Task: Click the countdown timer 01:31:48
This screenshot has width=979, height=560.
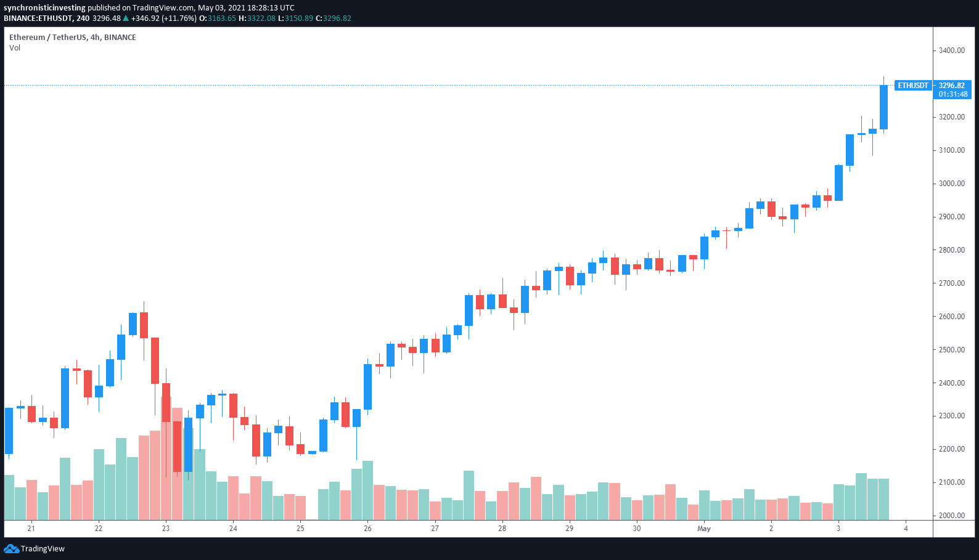Action: pyautogui.click(x=953, y=94)
